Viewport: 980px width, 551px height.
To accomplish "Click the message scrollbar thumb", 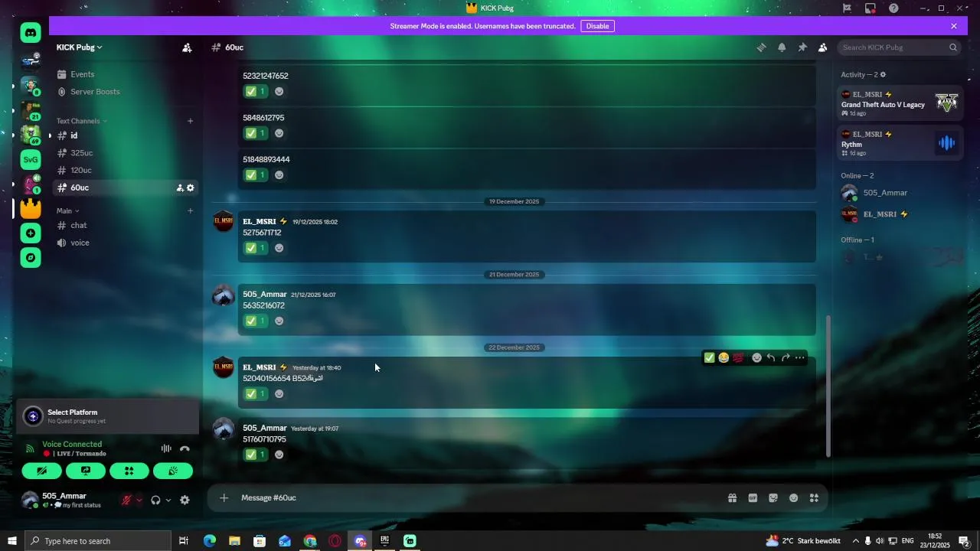I will pos(829,386).
